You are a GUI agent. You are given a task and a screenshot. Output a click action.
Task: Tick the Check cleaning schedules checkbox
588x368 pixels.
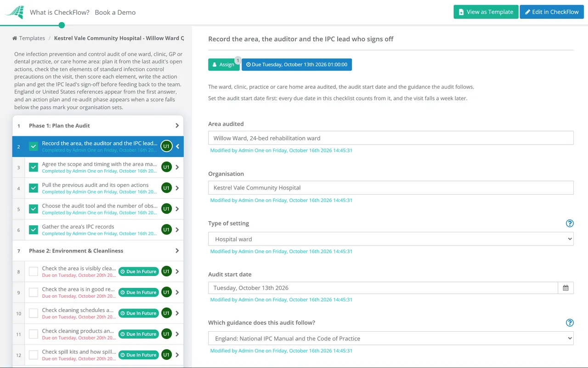click(x=34, y=313)
